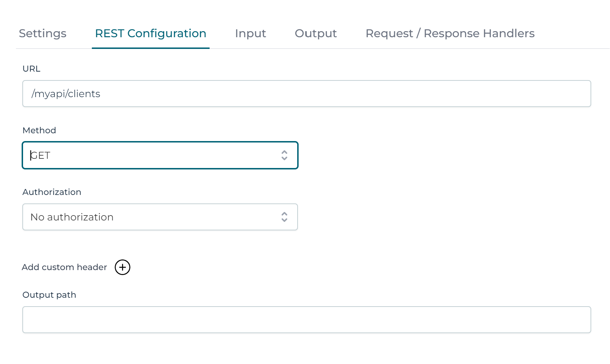
Task: Click the Authorization label text
Action: (x=52, y=192)
